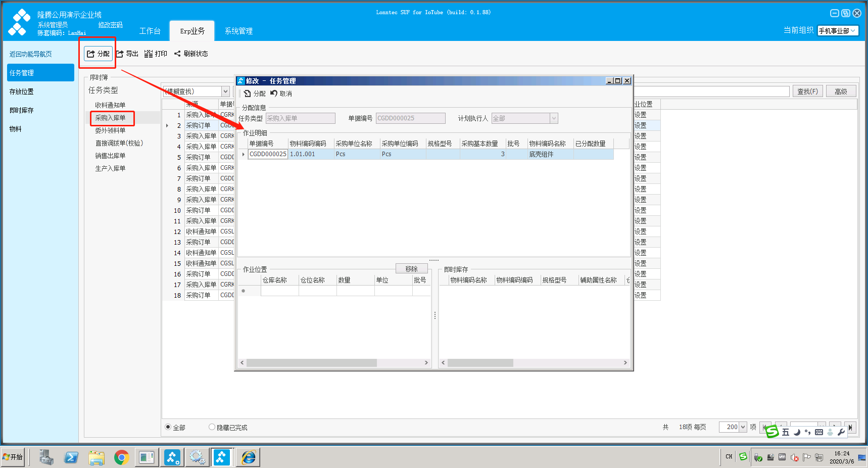Click the 分配 toolbar button in the main window
The height and width of the screenshot is (468, 868).
tap(98, 54)
